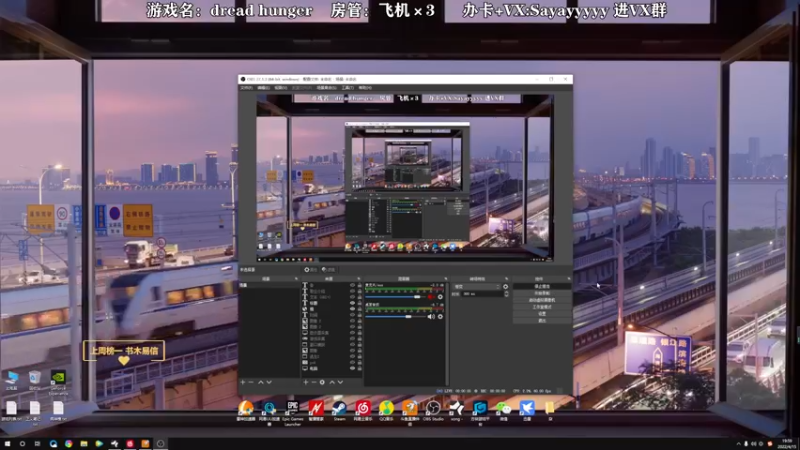The image size is (800, 450).
Task: Toggle visibility of the 电脑 source (last row)
Action: point(352,368)
